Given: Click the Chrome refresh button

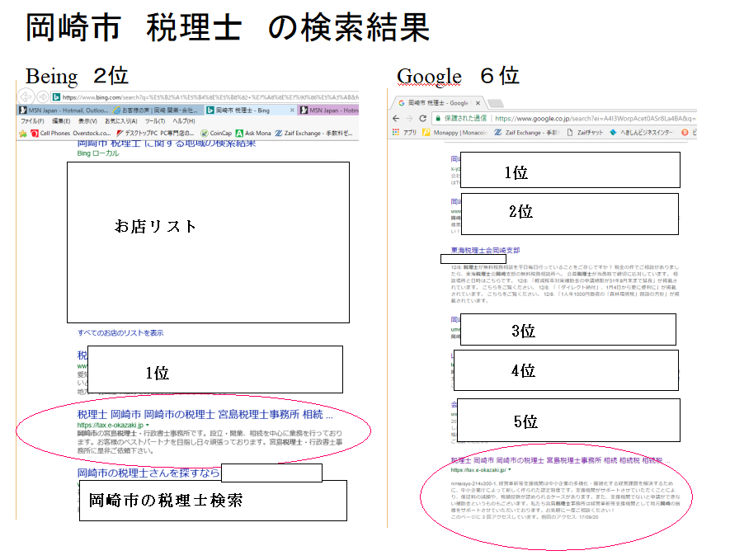Looking at the screenshot, I should pyautogui.click(x=422, y=118).
